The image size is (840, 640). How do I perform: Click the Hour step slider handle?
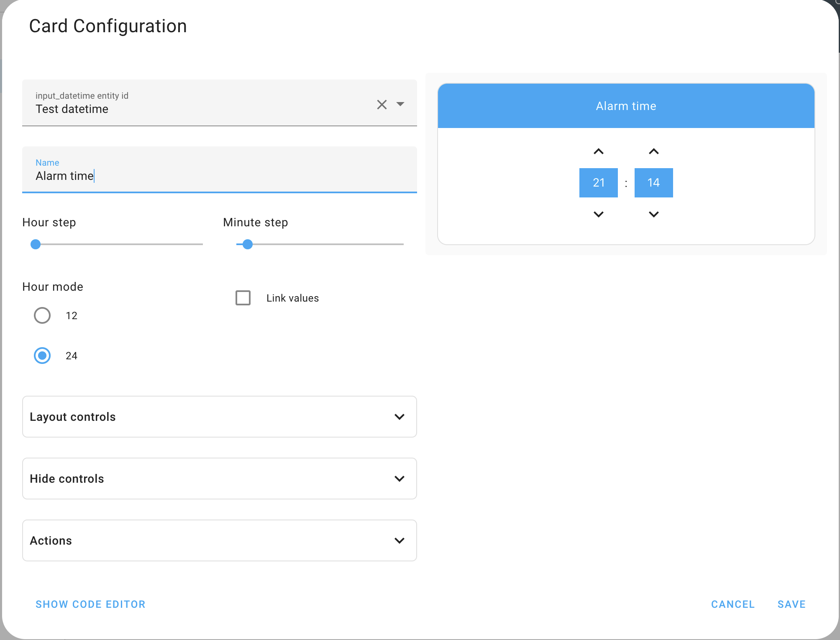click(x=36, y=244)
